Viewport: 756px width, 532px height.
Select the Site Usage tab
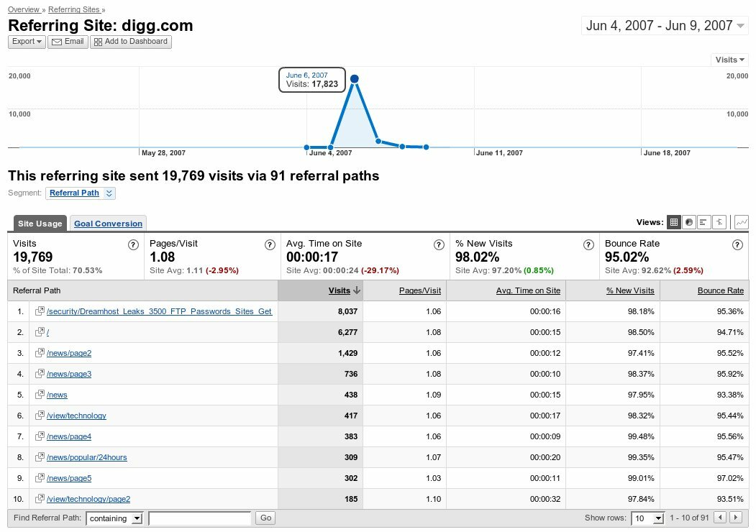point(40,223)
